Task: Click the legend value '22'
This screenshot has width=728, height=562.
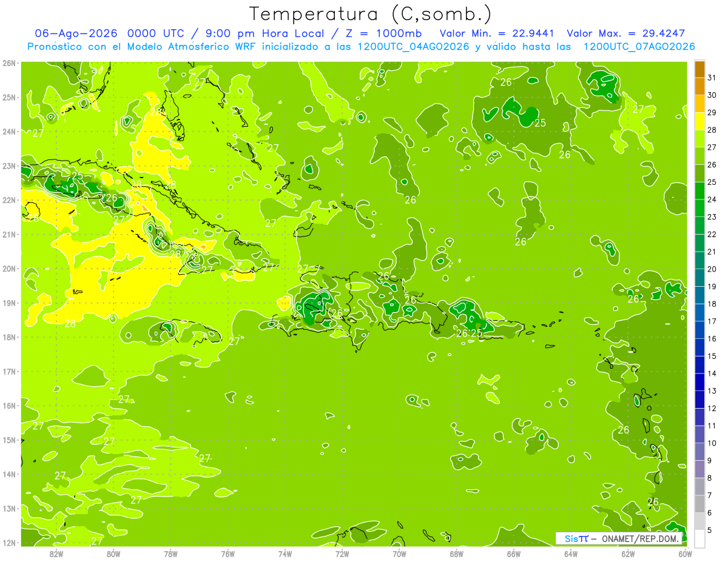Action: tap(712, 234)
